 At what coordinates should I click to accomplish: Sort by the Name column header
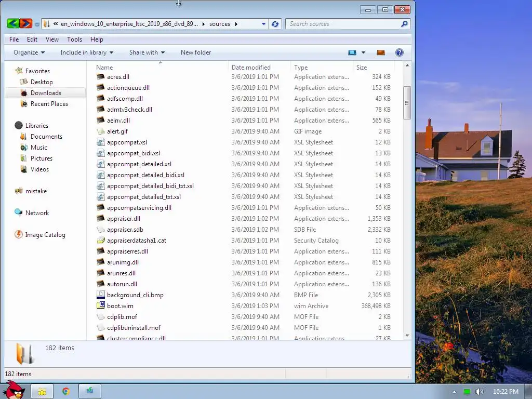tap(161, 67)
